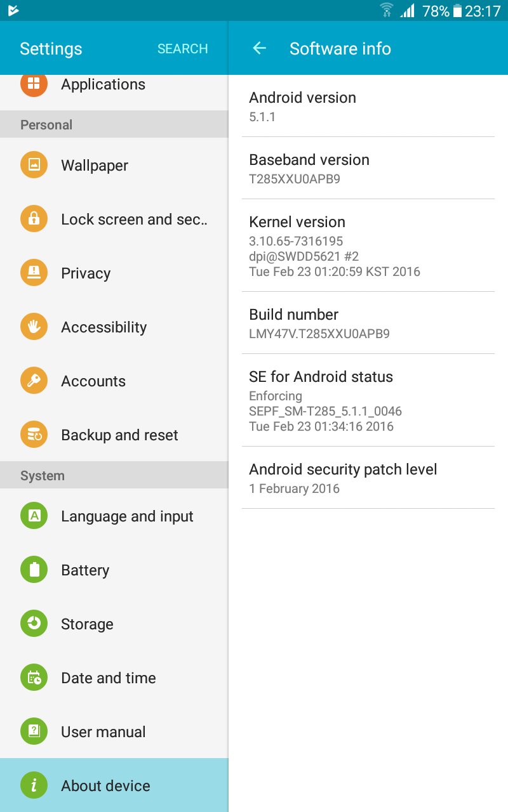Tap the Lock screen padlock icon

[34, 219]
